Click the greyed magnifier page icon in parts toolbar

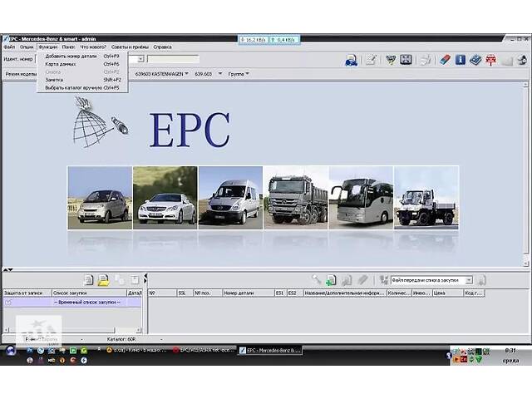point(347,280)
